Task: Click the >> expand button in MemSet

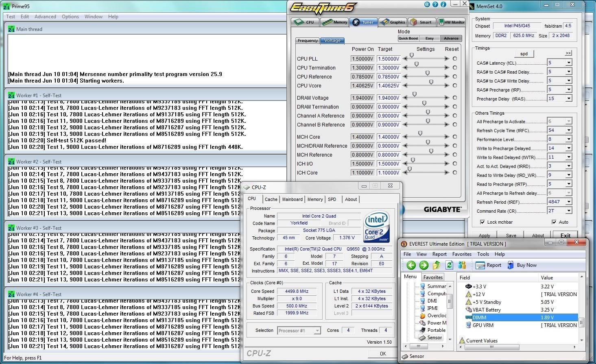Action: click(x=568, y=53)
